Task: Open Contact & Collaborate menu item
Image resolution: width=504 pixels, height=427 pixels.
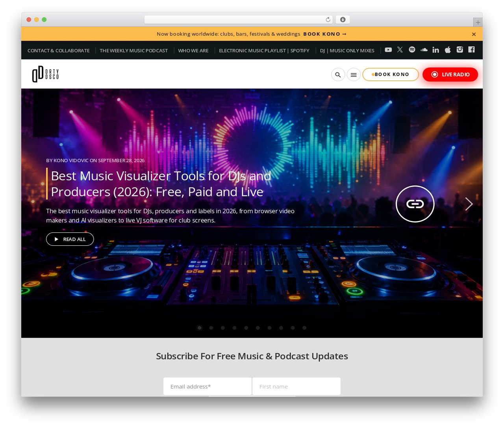Action: click(x=59, y=50)
